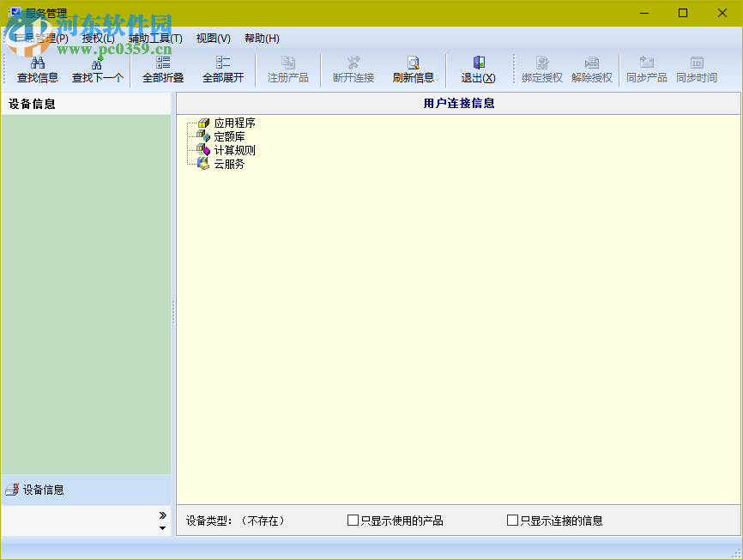
Task: Click the 定额库 tree node icon
Action: (203, 136)
